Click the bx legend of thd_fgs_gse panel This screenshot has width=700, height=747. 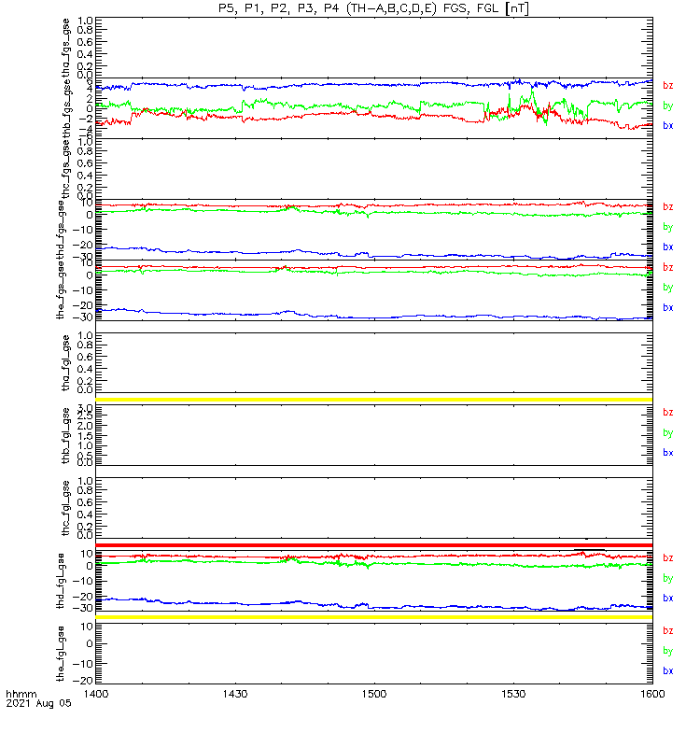click(668, 247)
